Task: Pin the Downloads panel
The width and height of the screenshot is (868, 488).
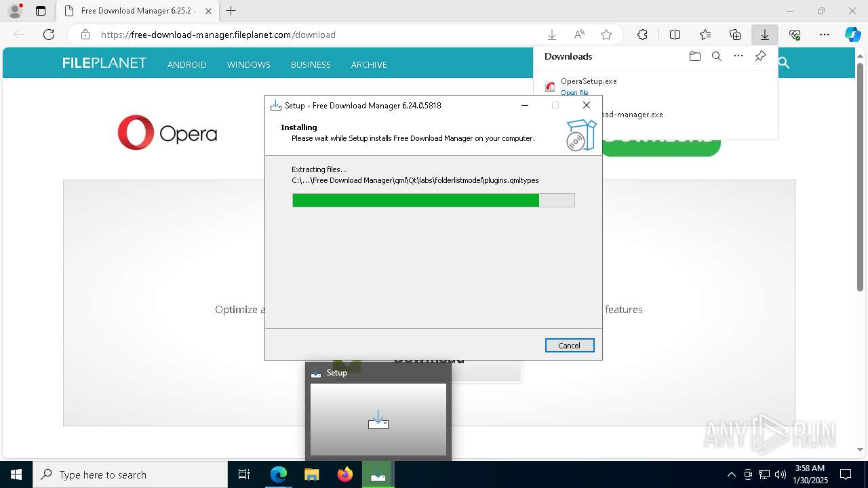Action: [x=760, y=56]
